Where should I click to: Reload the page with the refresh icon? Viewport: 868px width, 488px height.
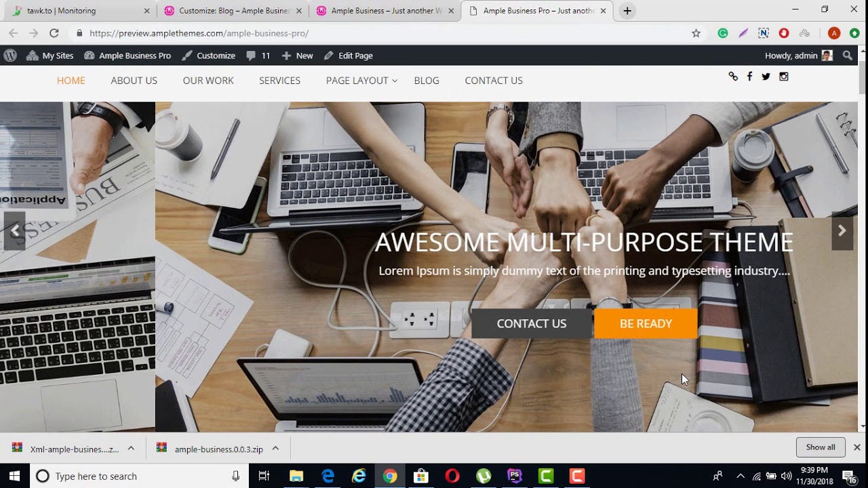pyautogui.click(x=54, y=33)
